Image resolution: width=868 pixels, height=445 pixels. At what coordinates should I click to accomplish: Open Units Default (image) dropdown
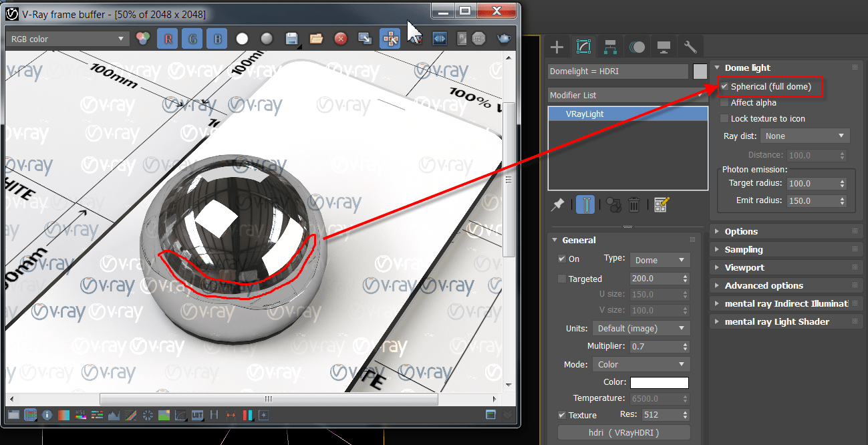tap(641, 328)
